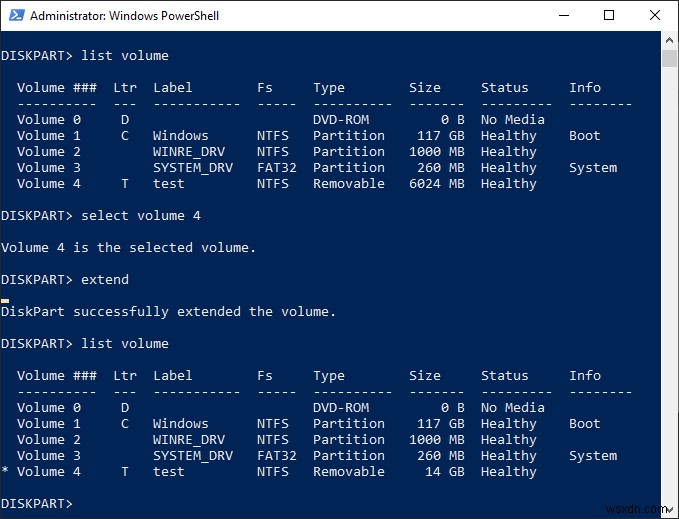679x519 pixels.
Task: Click 'Removable' type in first volume table
Action: (349, 184)
